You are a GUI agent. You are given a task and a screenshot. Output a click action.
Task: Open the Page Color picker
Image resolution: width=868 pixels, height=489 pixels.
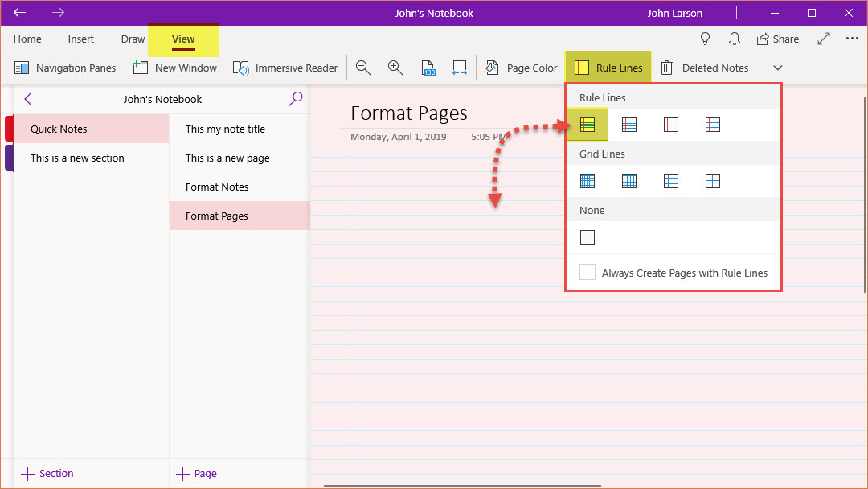(x=522, y=68)
